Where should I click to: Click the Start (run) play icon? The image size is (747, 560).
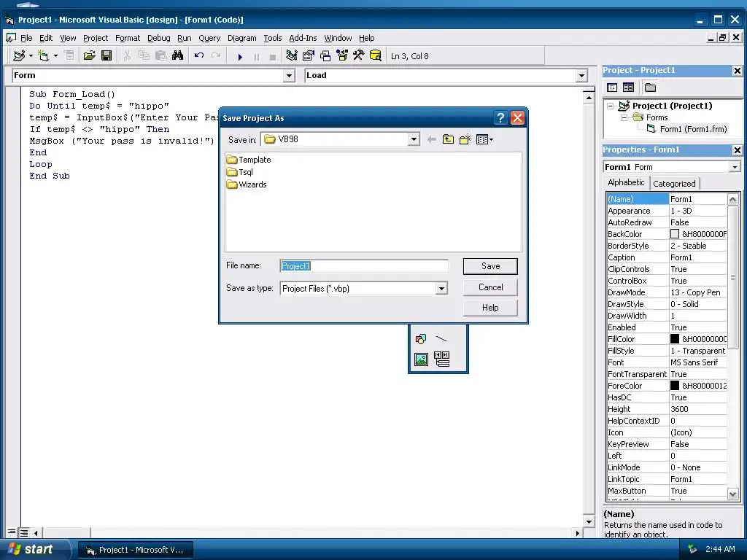point(240,57)
